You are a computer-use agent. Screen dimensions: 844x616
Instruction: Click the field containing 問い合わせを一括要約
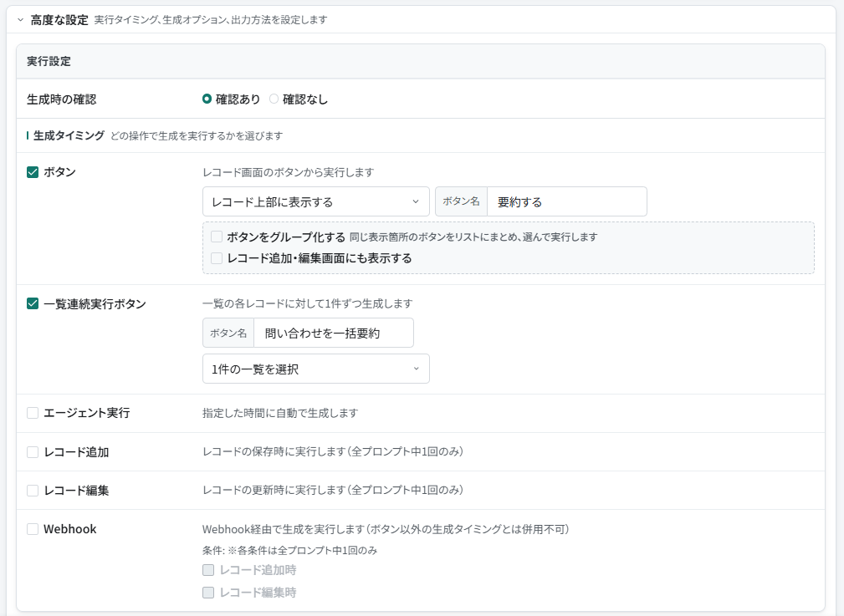[x=334, y=333]
